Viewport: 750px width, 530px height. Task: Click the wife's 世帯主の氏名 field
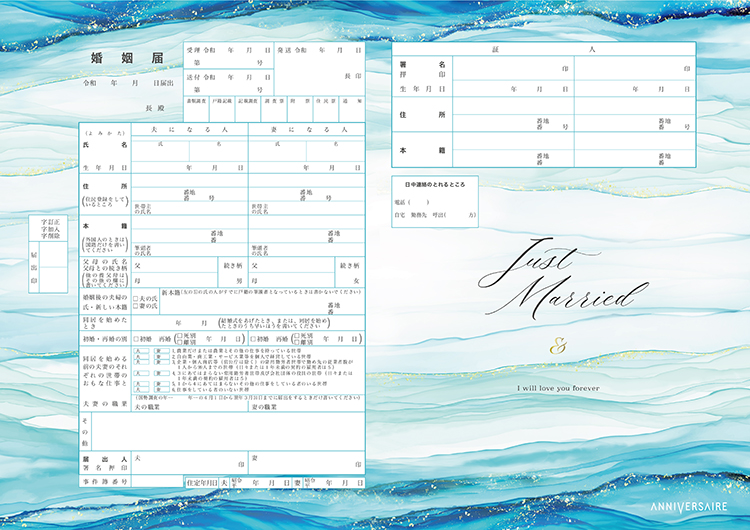point(307,208)
